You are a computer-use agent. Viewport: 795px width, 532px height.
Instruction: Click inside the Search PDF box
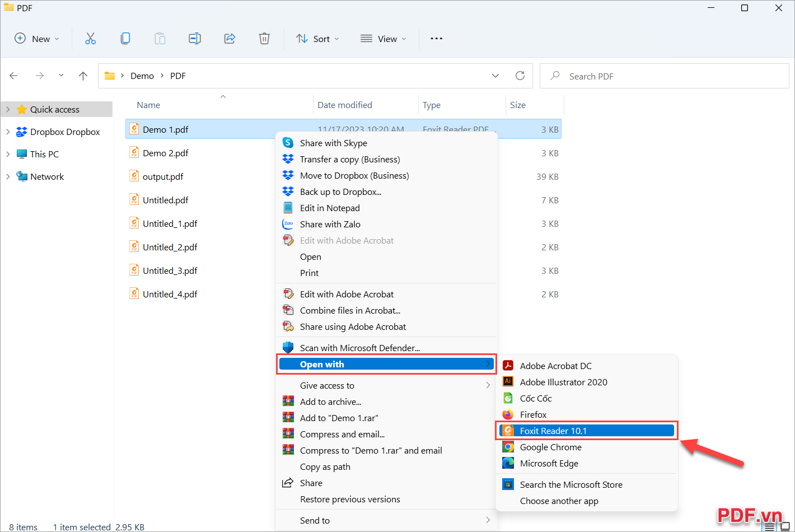[664, 76]
